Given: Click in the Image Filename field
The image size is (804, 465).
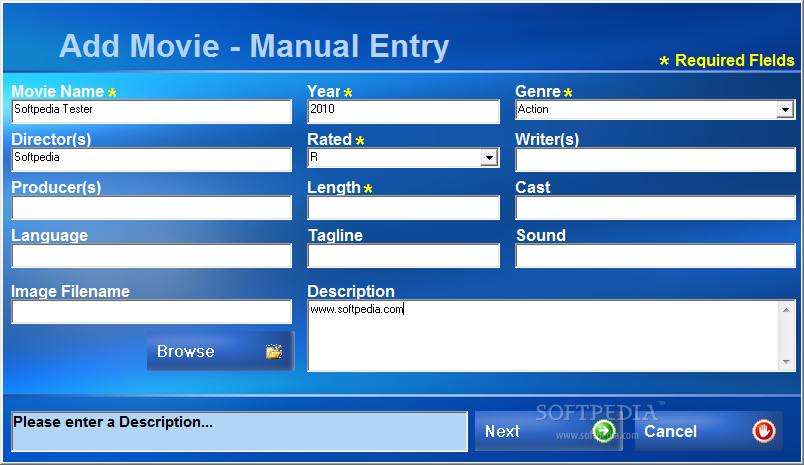Looking at the screenshot, I should (151, 312).
